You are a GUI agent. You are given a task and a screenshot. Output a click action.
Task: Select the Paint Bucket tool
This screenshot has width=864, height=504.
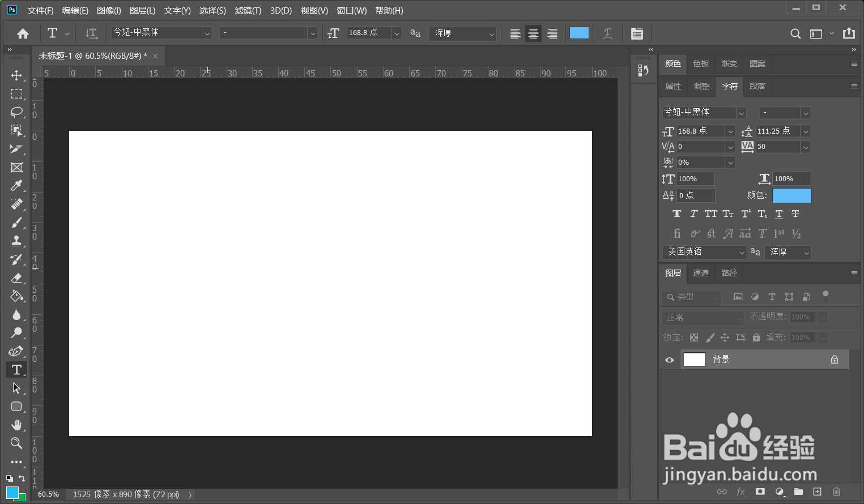coord(16,296)
